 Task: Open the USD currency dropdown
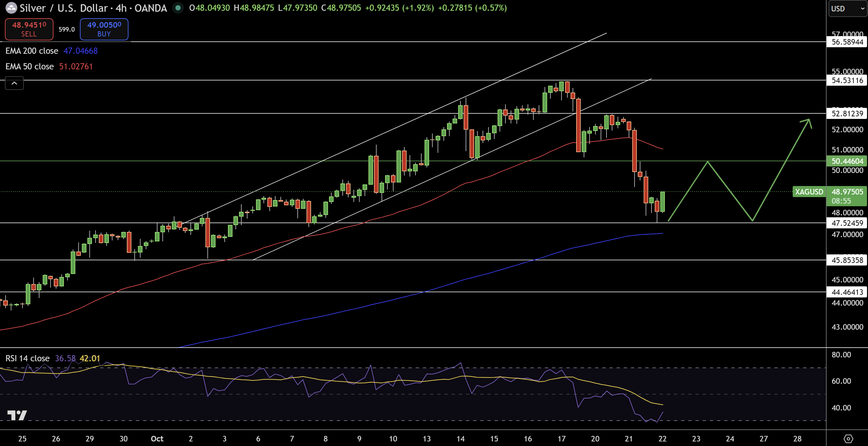point(847,8)
